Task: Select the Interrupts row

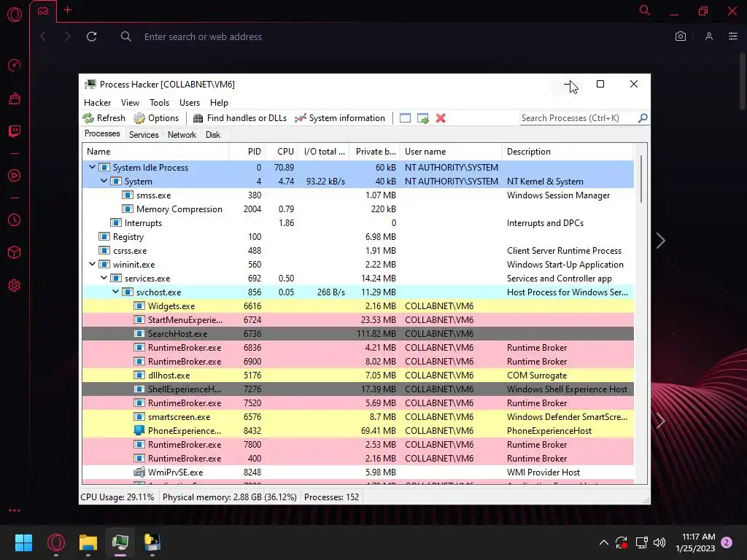Action: point(357,223)
